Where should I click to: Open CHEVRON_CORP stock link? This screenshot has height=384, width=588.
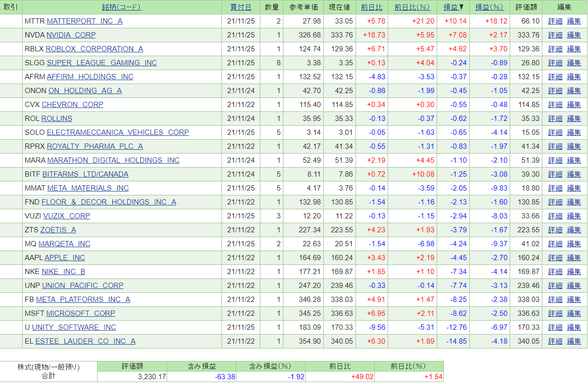point(73,105)
